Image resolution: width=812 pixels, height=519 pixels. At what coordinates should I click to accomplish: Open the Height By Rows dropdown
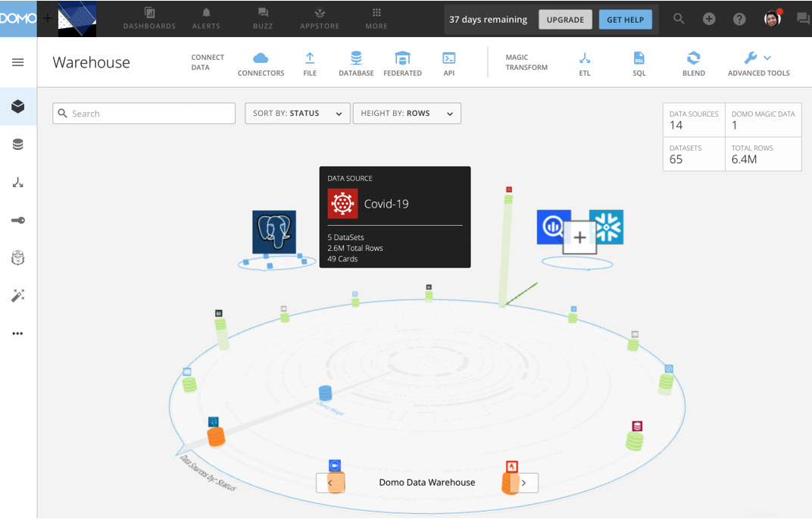(x=407, y=114)
